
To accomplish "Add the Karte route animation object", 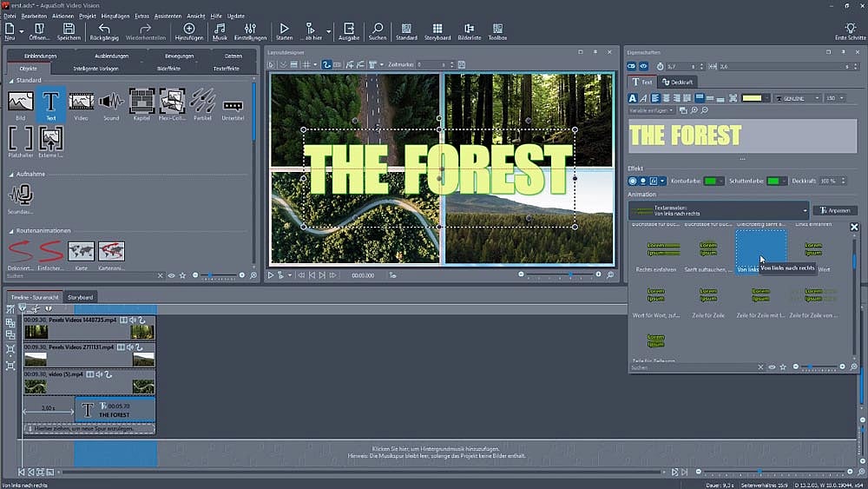I will tap(81, 252).
